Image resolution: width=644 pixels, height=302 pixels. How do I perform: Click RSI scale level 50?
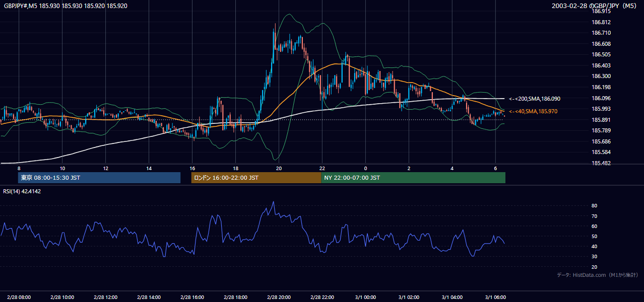tap(594, 237)
